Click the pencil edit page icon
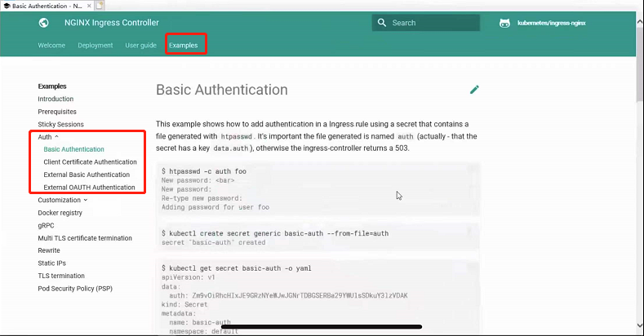The height and width of the screenshot is (336, 644). pos(474,90)
